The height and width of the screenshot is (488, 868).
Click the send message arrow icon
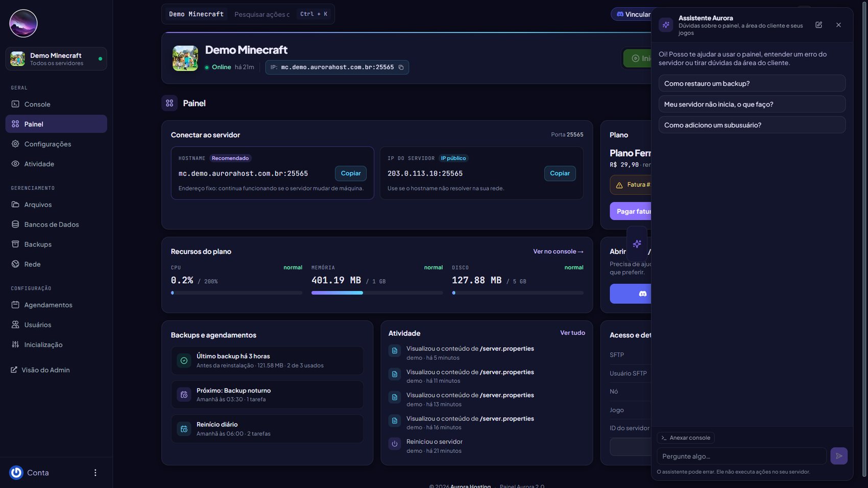click(839, 456)
